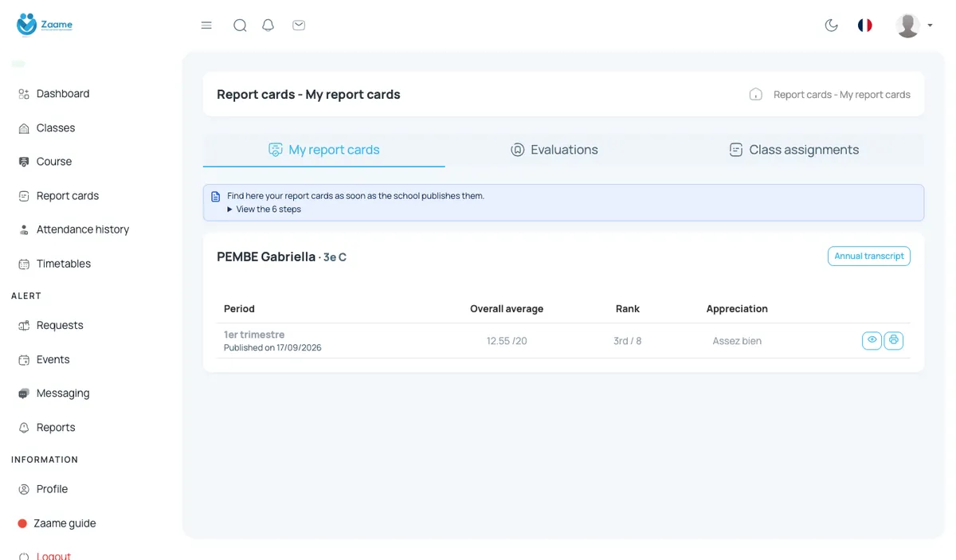This screenshot has height=560, width=956.
Task: Open Requests in sidebar
Action: pos(51,326)
